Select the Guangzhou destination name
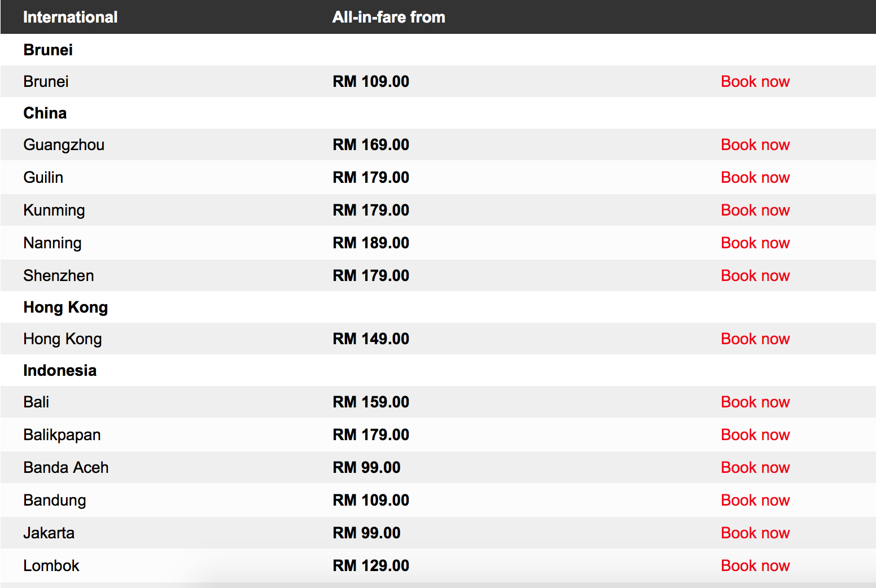876x588 pixels. [64, 145]
